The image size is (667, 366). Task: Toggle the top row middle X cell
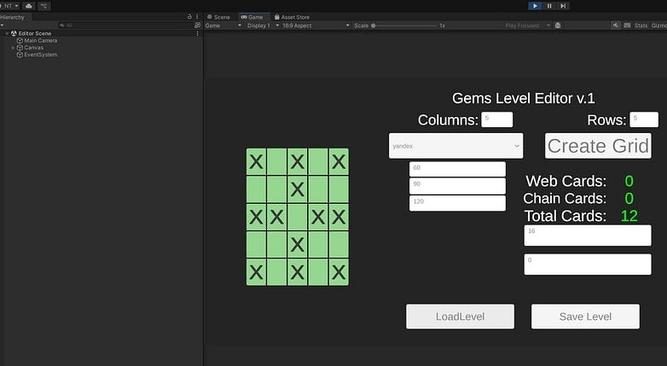pyautogui.click(x=297, y=162)
